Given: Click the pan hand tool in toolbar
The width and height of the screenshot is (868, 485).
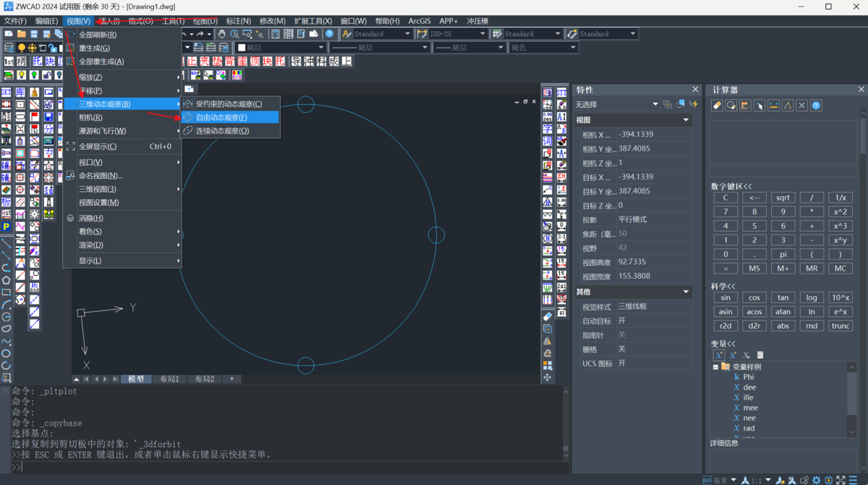Looking at the screenshot, I should [222, 34].
